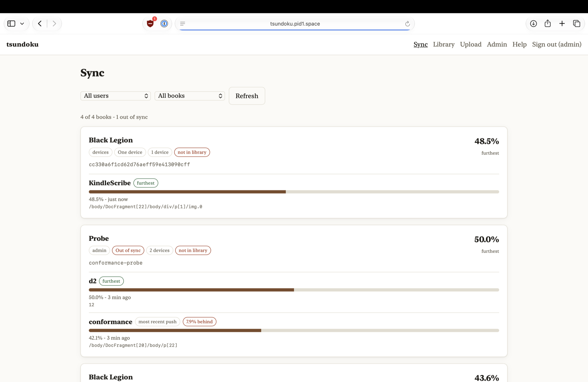Click the 4 of 4 books summary text
This screenshot has height=382, width=588.
click(x=114, y=117)
